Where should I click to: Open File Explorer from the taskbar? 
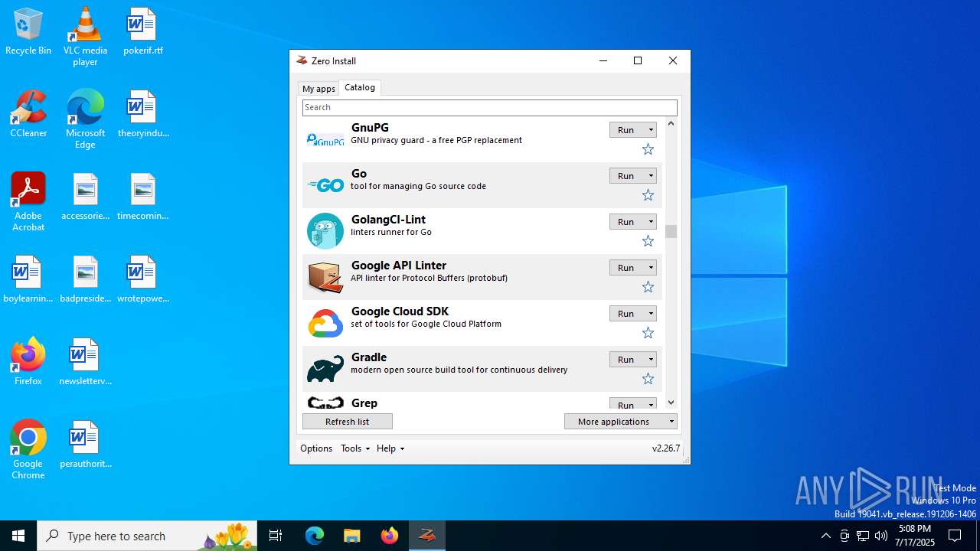(x=352, y=536)
